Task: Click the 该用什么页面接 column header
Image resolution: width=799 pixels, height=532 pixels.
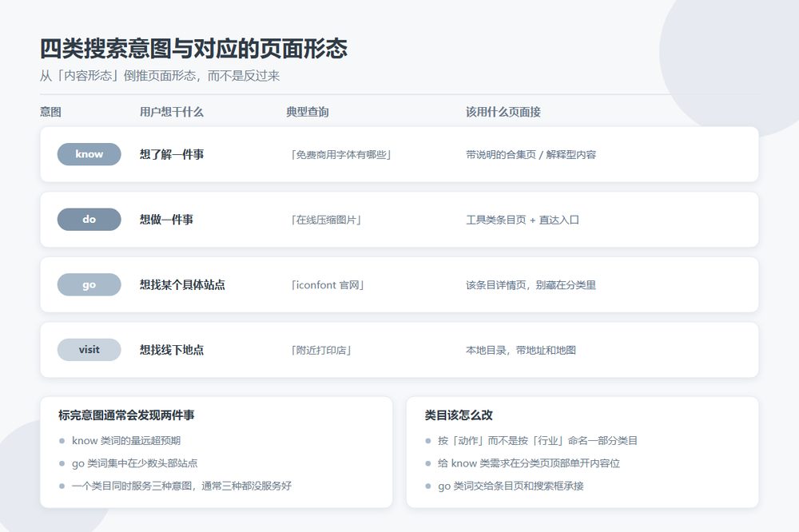Action: pos(503,112)
